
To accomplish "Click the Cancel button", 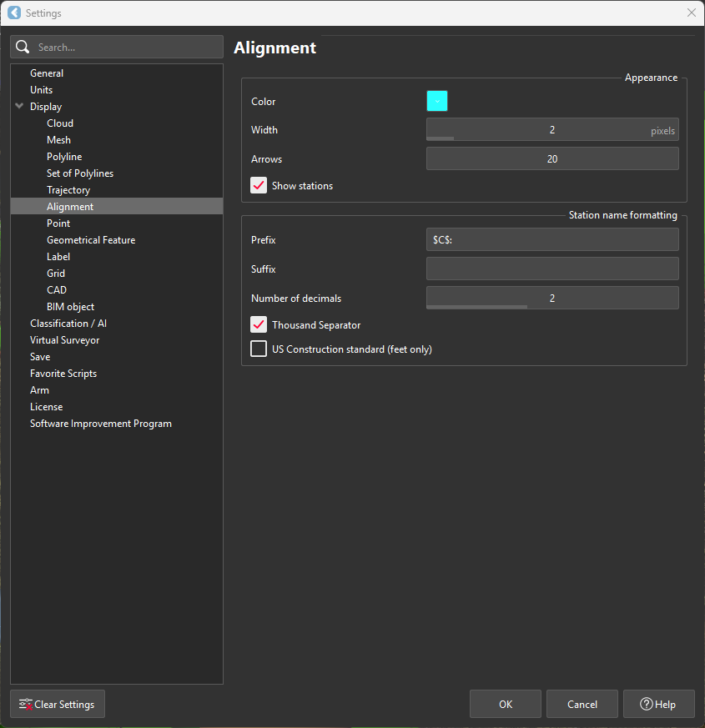I will (x=582, y=704).
